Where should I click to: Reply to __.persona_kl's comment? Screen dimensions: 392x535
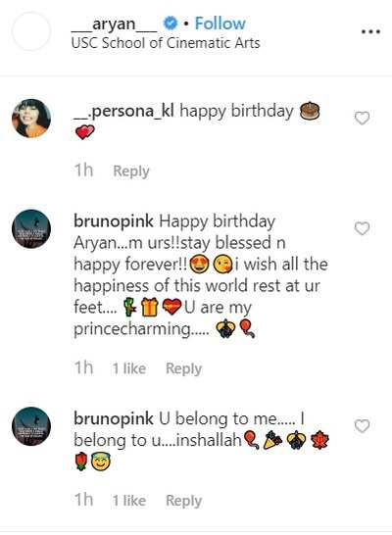click(x=131, y=171)
